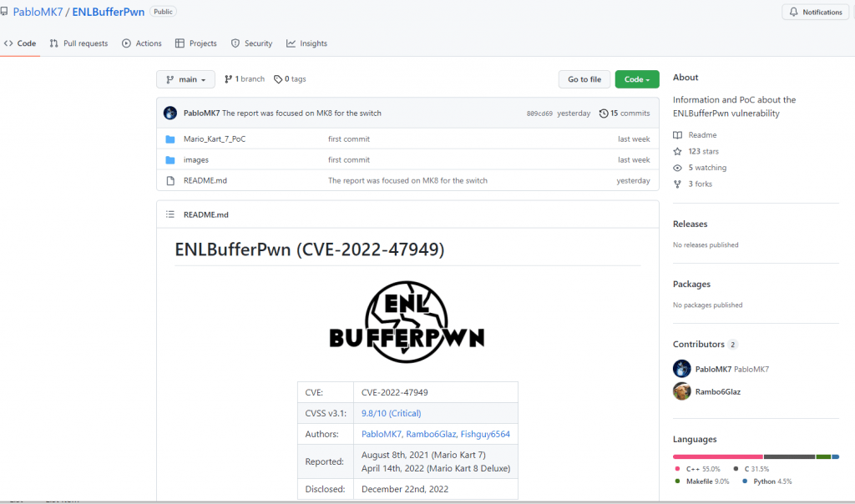Screen dimensions: 855x504
Task: Open the README.md file
Action: (x=205, y=180)
